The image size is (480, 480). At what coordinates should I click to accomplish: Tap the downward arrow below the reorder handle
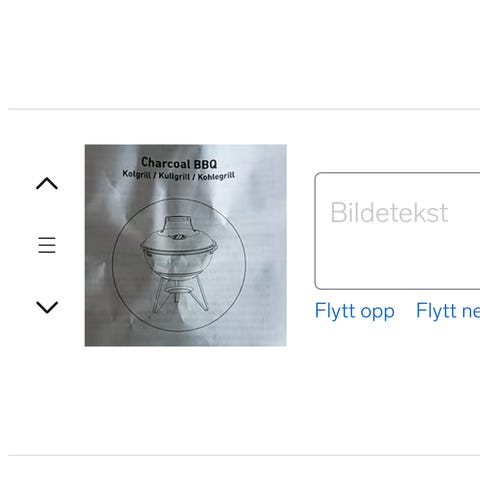[47, 307]
